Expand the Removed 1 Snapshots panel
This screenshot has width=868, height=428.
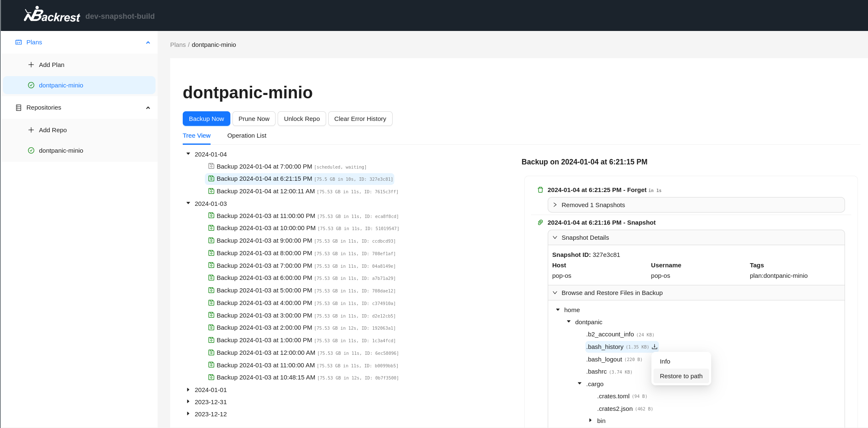(555, 205)
